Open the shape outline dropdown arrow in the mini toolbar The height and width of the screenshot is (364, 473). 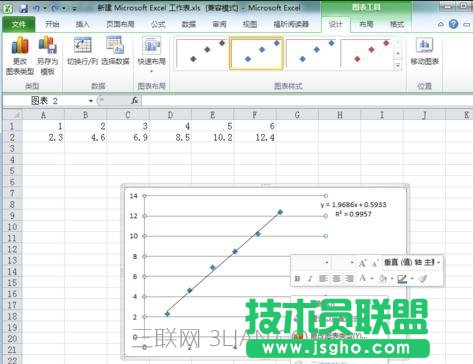413,279
